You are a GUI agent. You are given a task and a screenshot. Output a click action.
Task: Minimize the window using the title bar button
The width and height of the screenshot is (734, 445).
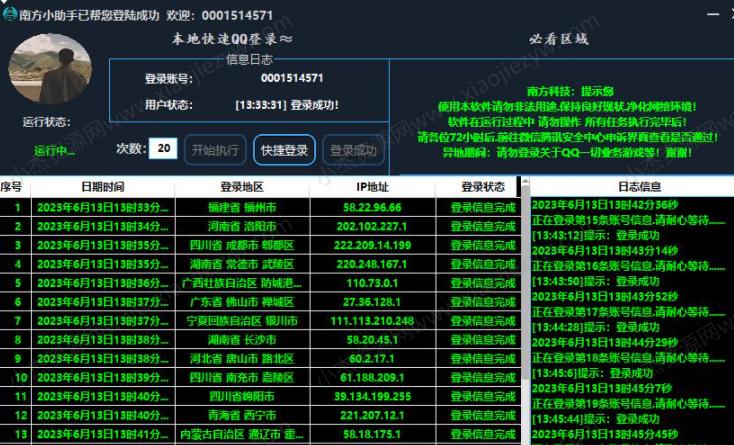pos(712,15)
